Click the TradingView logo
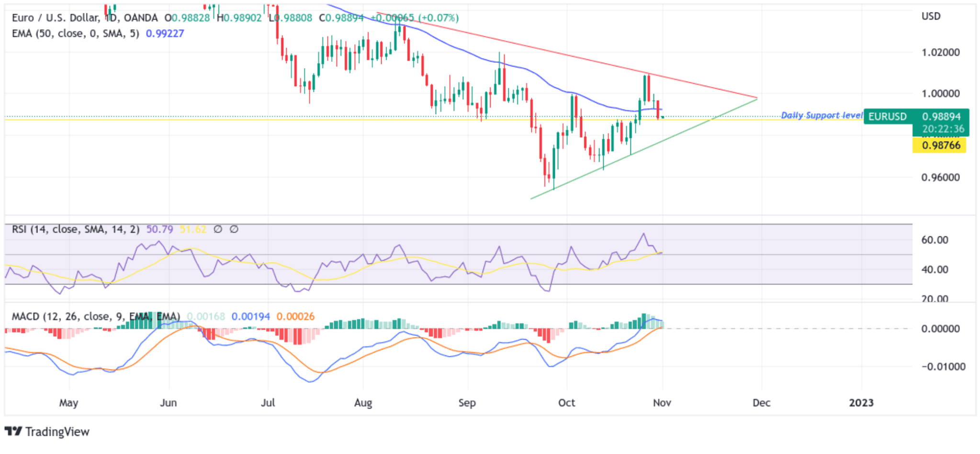Image resolution: width=980 pixels, height=454 pixels. click(x=47, y=432)
